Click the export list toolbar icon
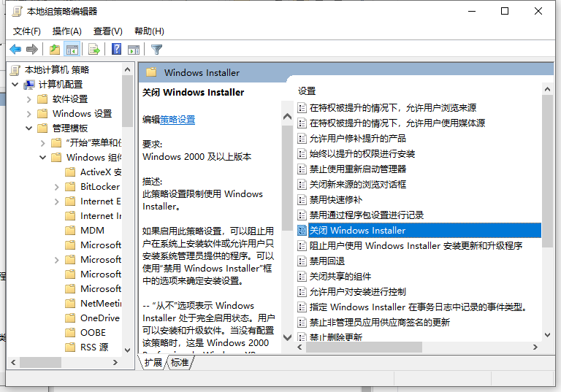The image size is (561, 392). point(93,50)
